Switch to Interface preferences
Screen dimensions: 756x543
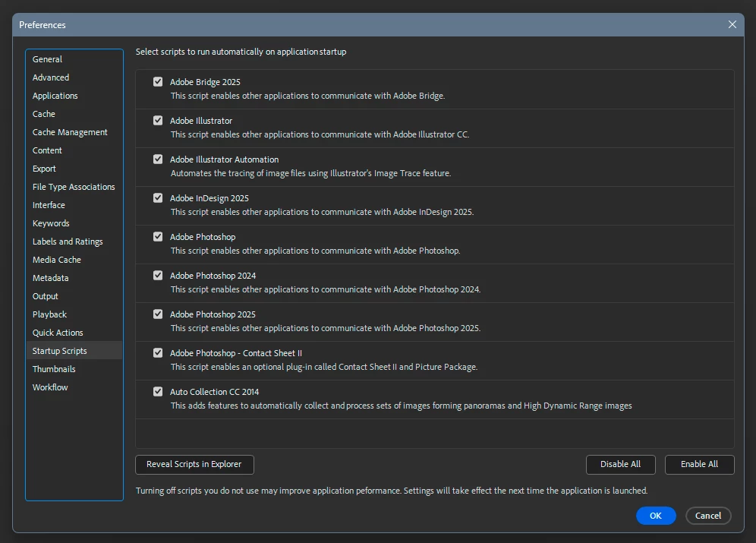(x=74, y=205)
